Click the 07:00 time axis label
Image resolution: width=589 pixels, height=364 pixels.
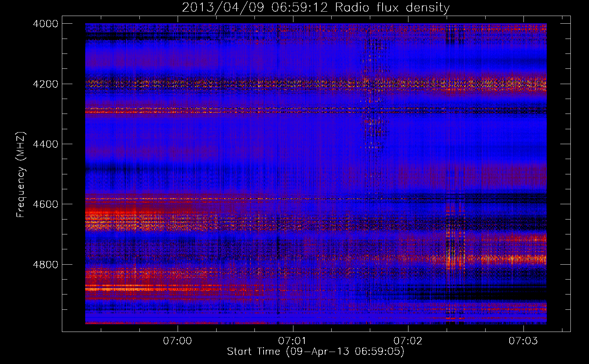pyautogui.click(x=178, y=341)
